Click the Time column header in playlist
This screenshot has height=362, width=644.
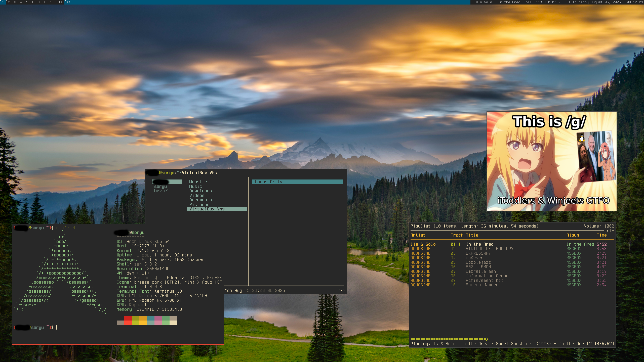coord(602,235)
